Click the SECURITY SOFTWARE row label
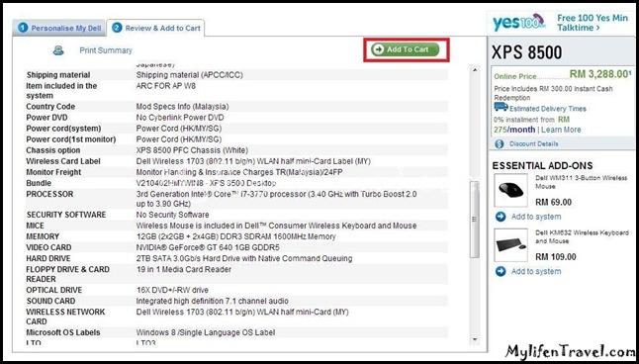This screenshot has height=364, width=639. point(66,215)
